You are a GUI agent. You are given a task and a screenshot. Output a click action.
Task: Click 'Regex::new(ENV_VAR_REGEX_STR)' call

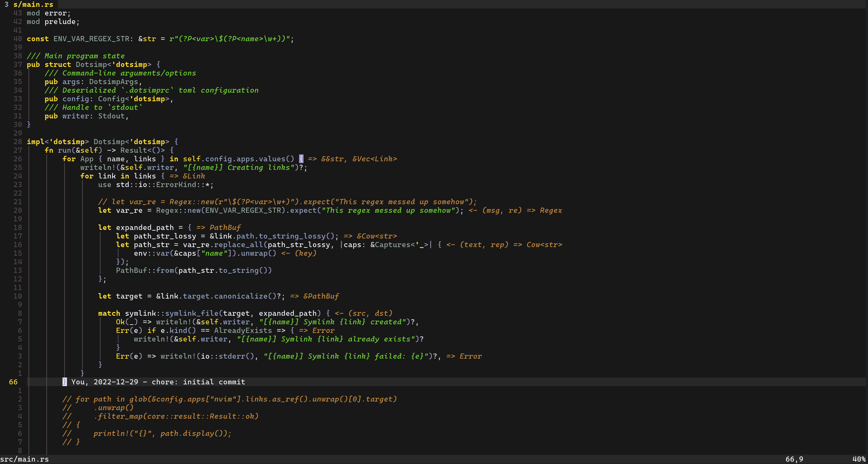(221, 210)
